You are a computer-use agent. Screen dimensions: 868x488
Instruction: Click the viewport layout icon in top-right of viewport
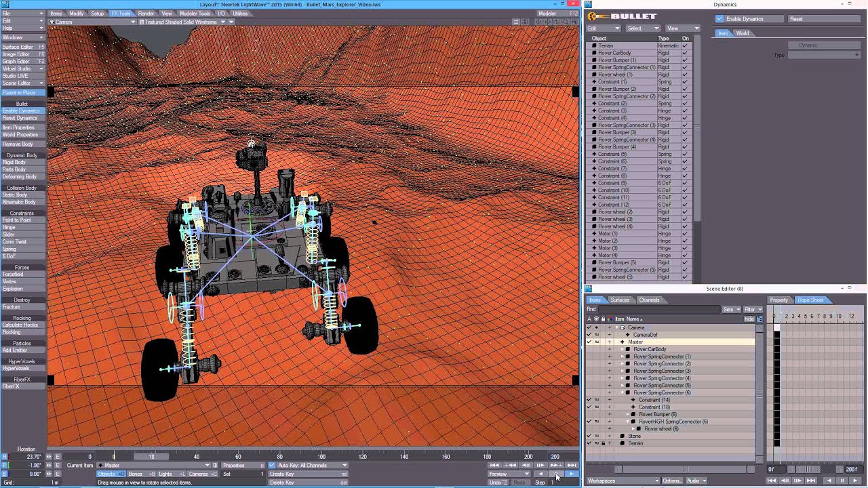tap(575, 22)
